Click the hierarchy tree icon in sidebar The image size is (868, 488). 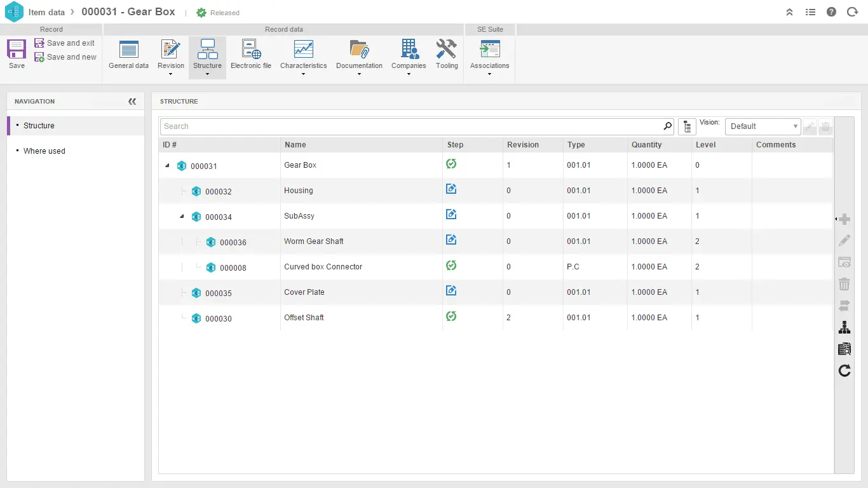point(844,328)
